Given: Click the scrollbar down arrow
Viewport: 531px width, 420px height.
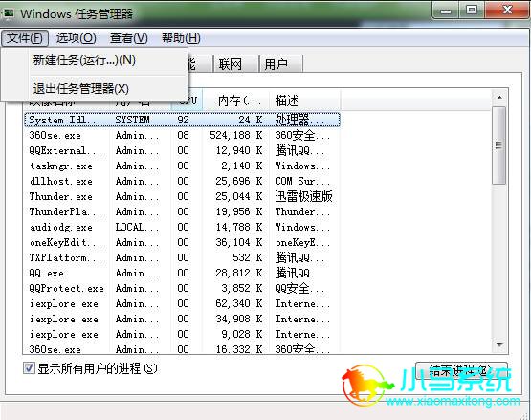Looking at the screenshot, I should 499,345.
